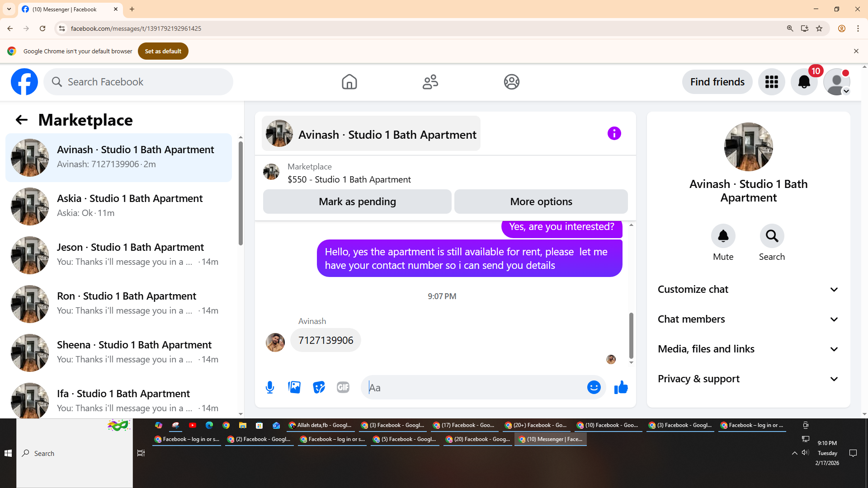Click the More options button
Screen dimensions: 868x488
point(541,202)
